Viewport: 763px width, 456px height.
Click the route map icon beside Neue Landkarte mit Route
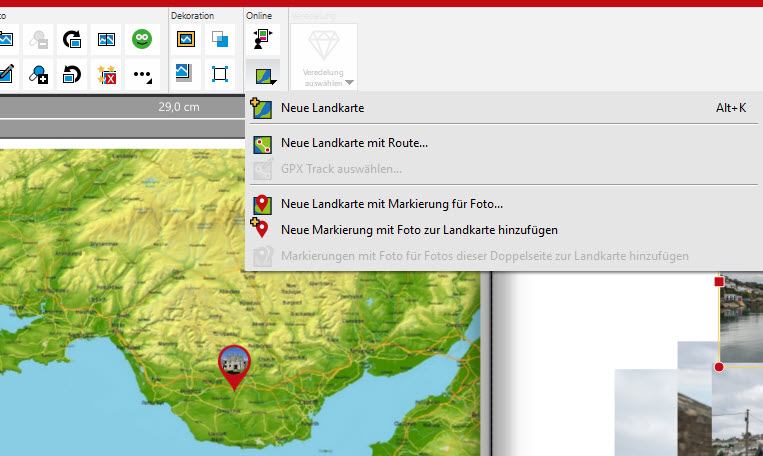tap(262, 145)
